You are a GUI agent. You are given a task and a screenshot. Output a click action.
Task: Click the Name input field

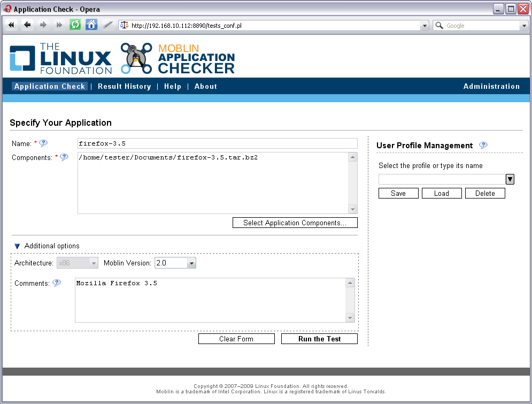click(218, 143)
